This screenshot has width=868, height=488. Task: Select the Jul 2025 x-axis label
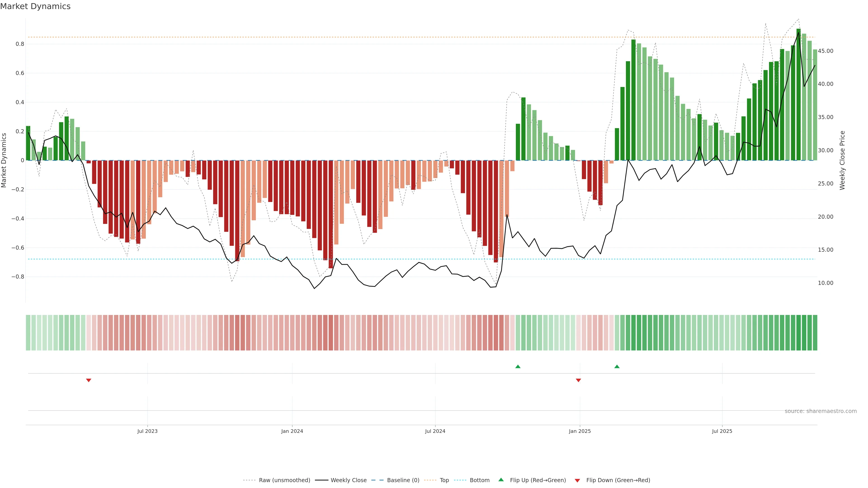[x=722, y=431]
